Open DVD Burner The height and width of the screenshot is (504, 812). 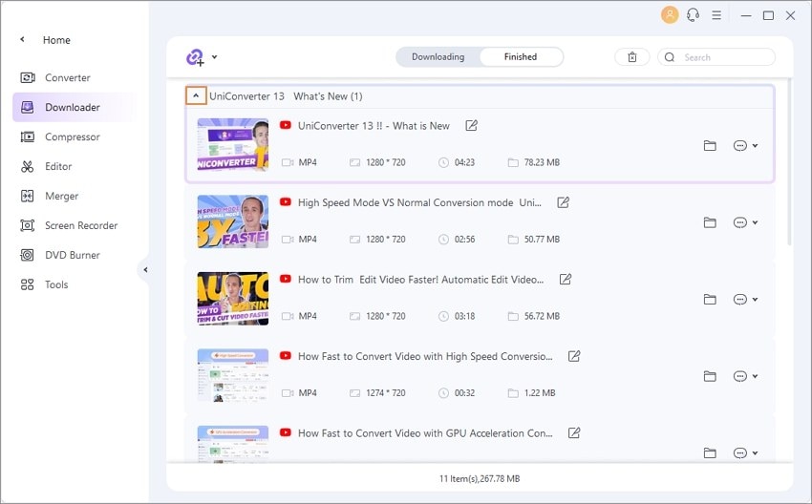pos(72,255)
